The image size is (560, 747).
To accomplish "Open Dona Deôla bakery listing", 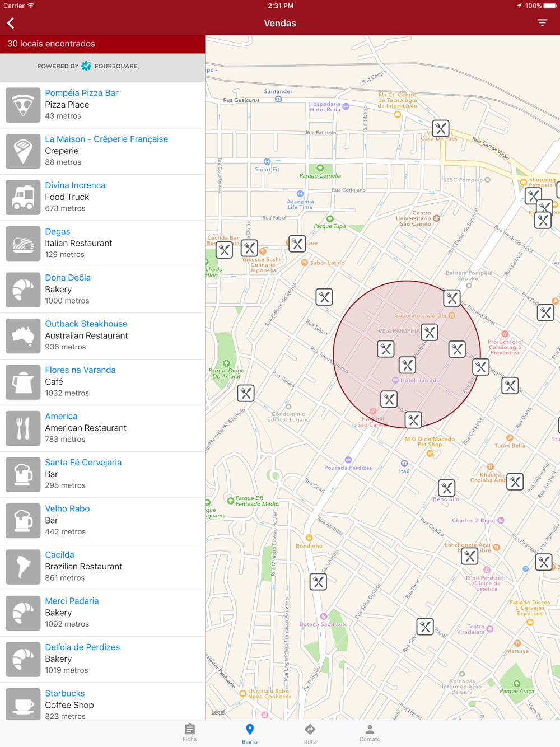I will [x=102, y=290].
